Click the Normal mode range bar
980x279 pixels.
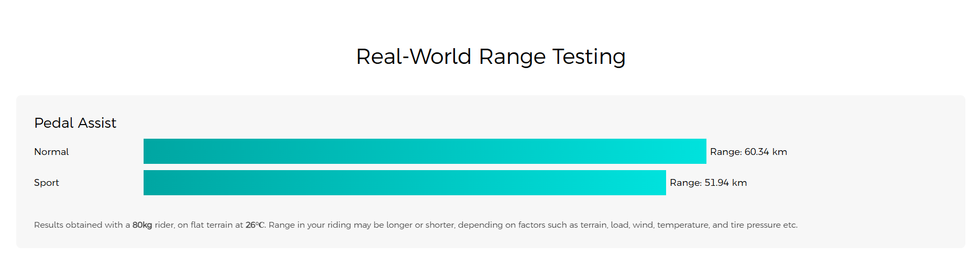click(x=424, y=151)
